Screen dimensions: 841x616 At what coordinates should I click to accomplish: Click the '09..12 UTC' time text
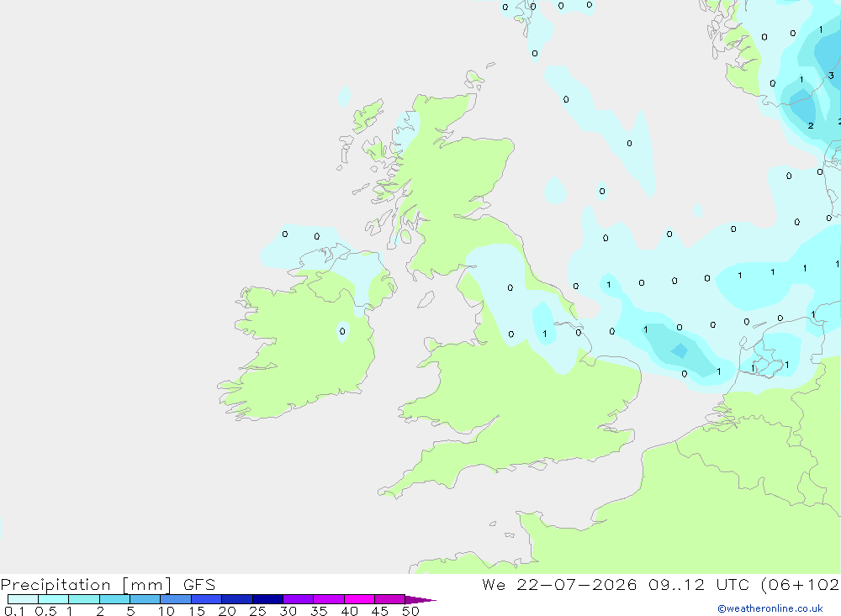click(x=699, y=585)
